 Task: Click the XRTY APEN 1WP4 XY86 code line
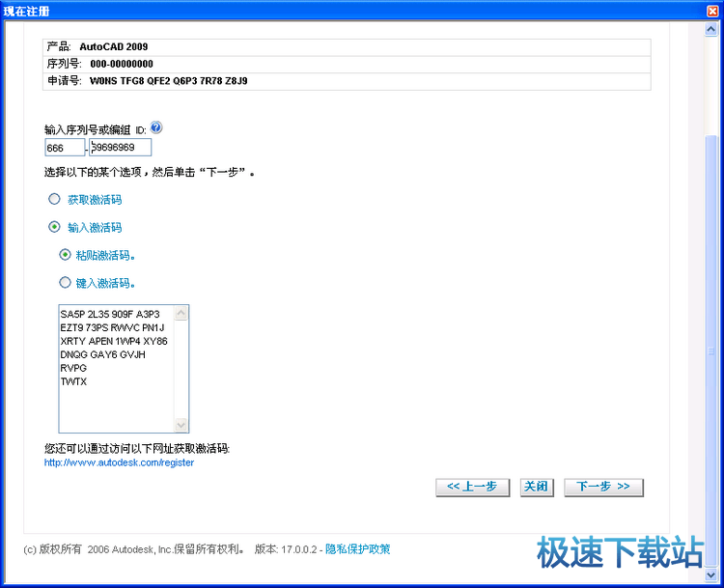114,342
